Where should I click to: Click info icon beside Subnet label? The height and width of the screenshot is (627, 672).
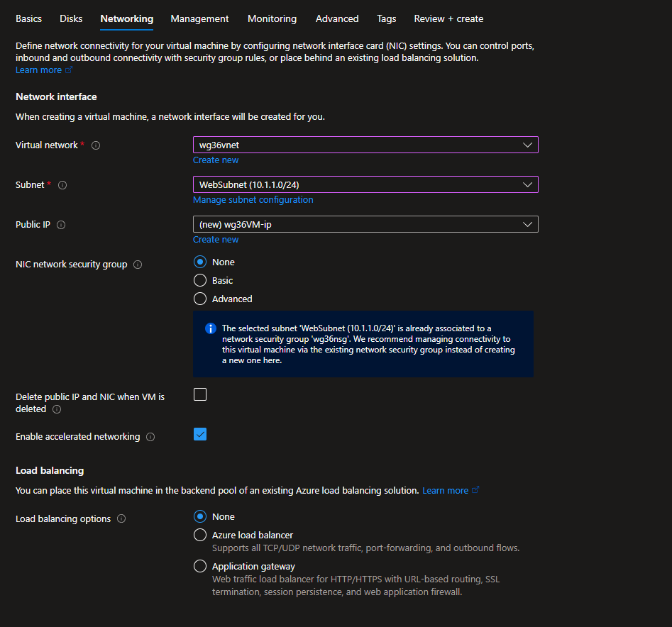click(x=62, y=185)
